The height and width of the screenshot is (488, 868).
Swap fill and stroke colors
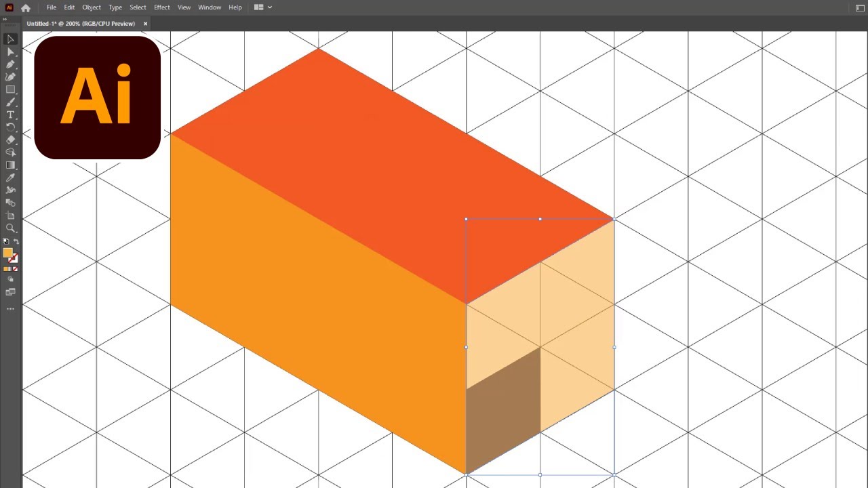click(16, 241)
